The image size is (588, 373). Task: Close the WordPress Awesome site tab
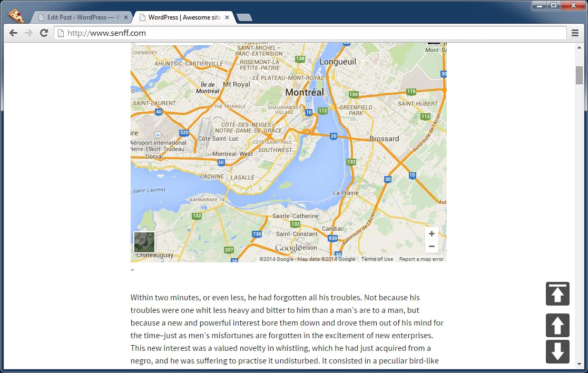pyautogui.click(x=227, y=17)
